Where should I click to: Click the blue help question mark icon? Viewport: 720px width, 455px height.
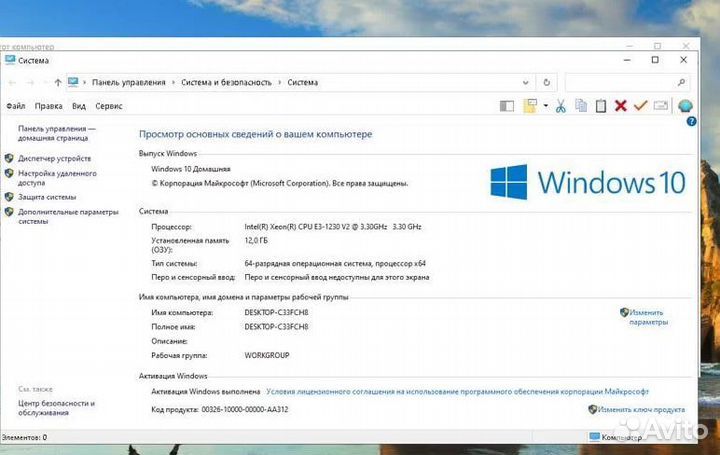pos(691,121)
